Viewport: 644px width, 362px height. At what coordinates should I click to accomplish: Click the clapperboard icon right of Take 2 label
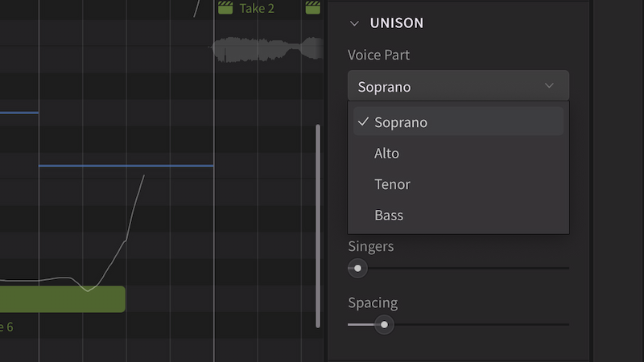click(312, 8)
